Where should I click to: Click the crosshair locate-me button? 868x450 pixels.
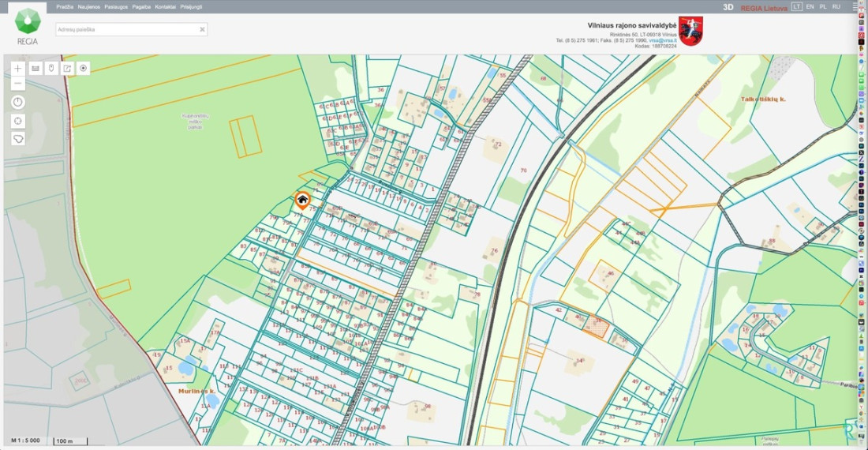[17, 121]
